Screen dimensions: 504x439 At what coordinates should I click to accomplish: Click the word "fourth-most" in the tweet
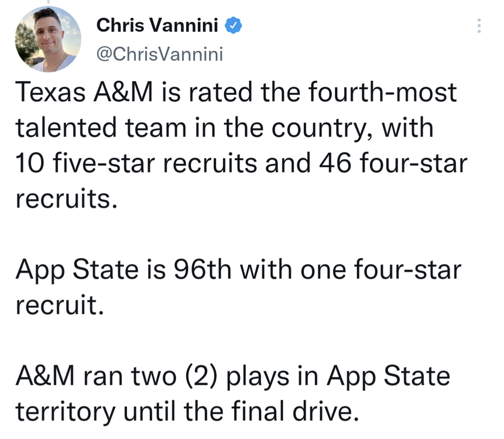click(382, 92)
